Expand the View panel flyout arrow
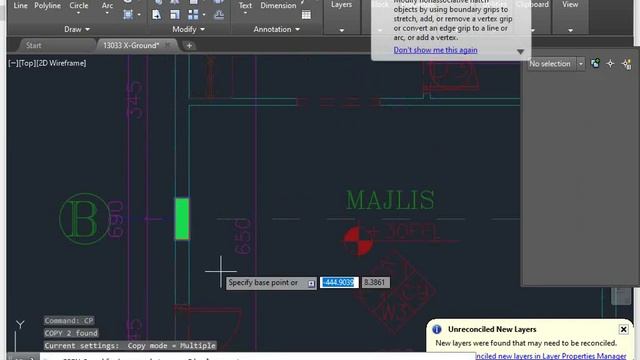640x360 pixels. (570, 30)
